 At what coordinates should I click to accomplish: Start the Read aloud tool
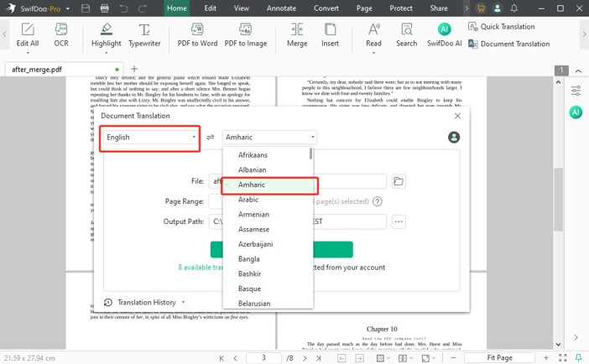pos(373,34)
